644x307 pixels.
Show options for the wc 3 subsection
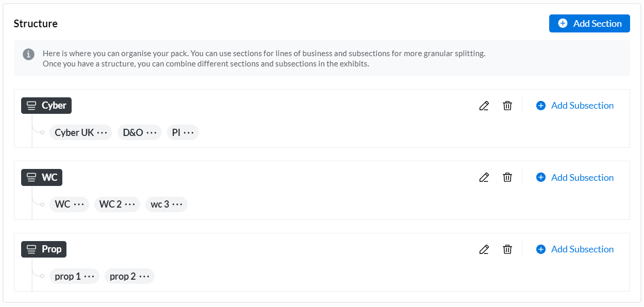[177, 204]
